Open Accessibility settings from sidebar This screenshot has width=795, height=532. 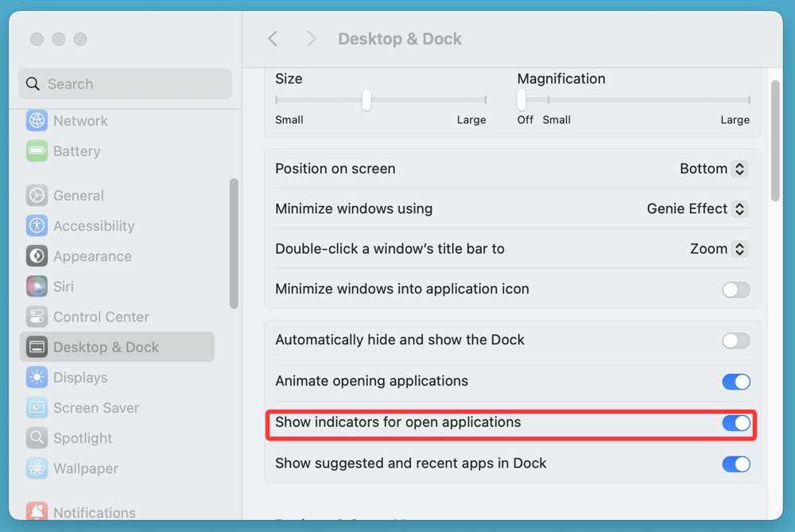tap(37, 226)
